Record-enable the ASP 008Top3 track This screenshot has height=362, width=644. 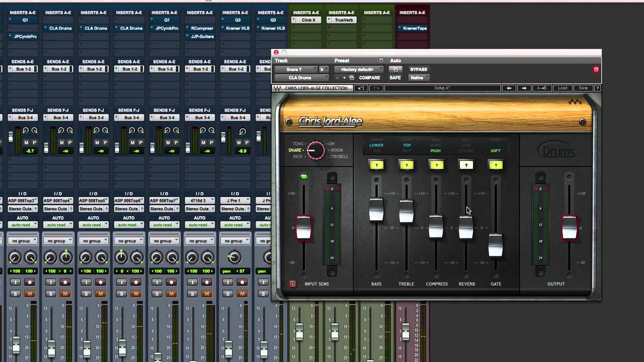click(x=30, y=283)
